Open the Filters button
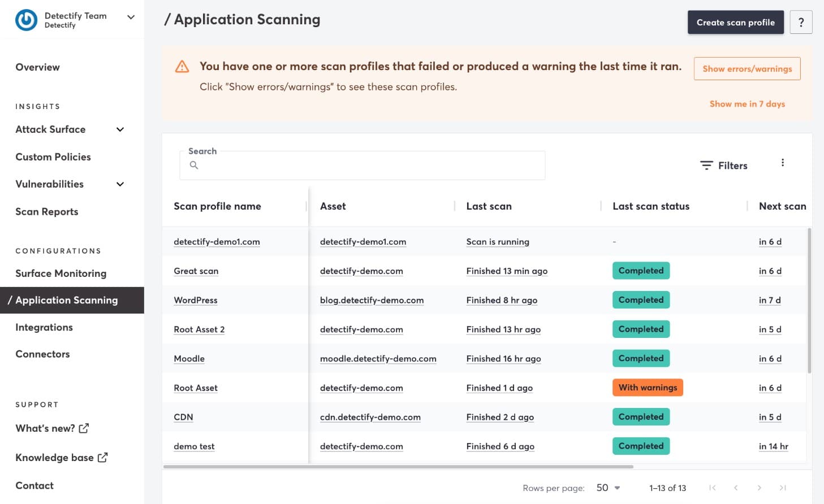 coord(724,165)
